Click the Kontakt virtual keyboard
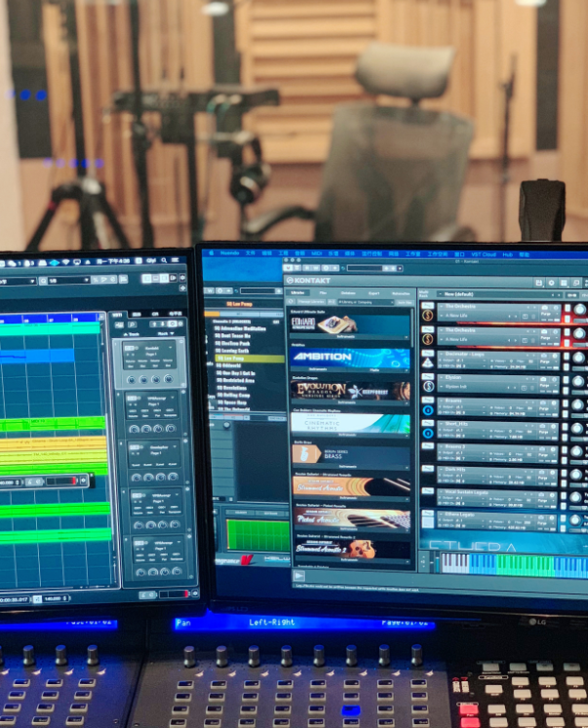 [513, 565]
